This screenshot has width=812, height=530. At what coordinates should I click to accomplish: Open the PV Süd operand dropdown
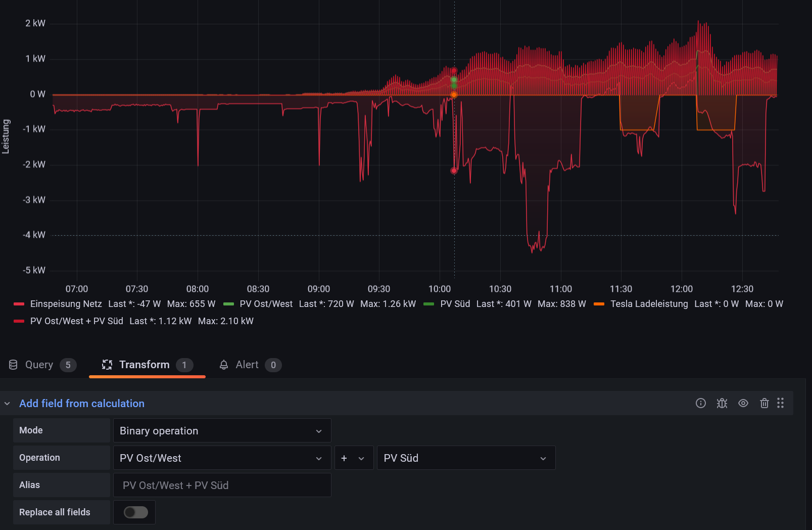click(465, 458)
